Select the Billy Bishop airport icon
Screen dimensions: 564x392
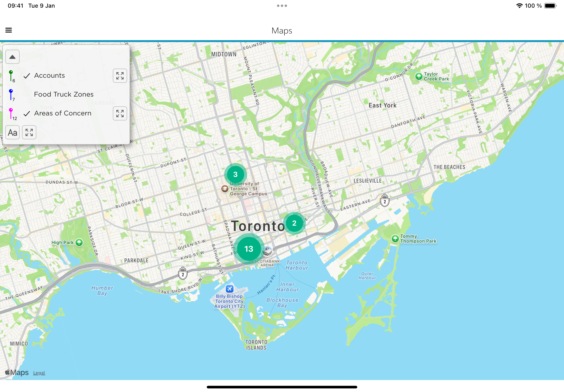click(x=230, y=289)
